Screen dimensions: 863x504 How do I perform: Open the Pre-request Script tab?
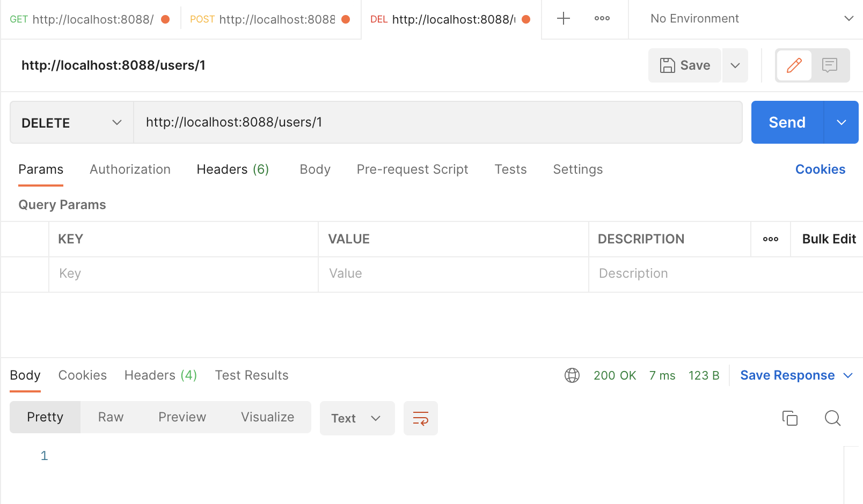pos(412,169)
